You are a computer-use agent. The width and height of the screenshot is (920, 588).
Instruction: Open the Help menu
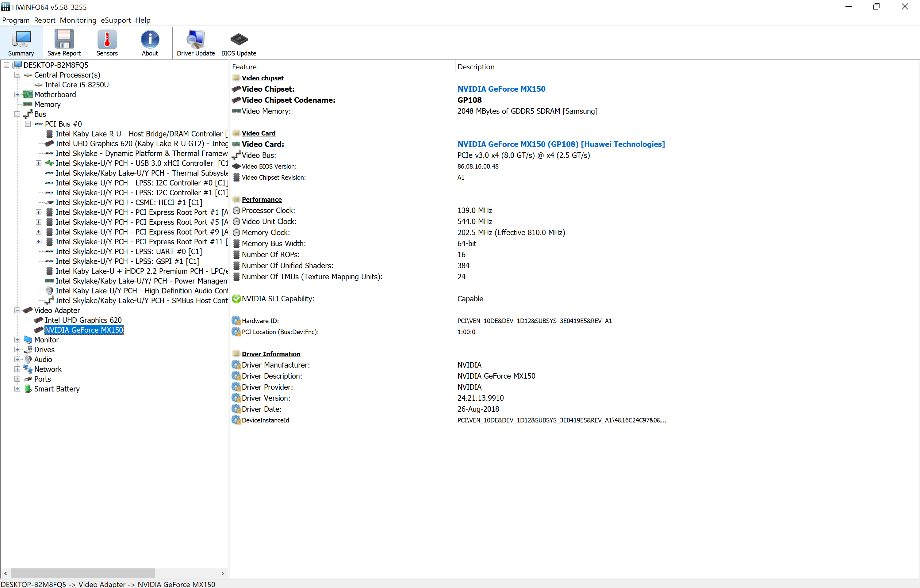pos(143,20)
